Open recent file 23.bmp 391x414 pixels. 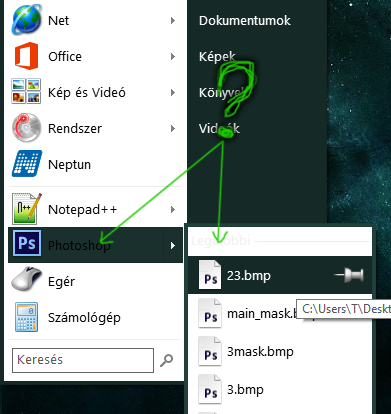280,275
